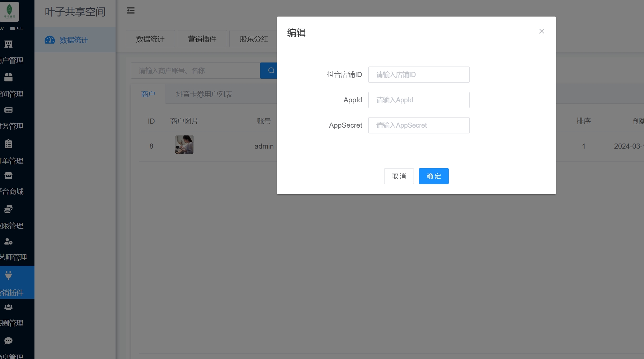This screenshot has width=644, height=359.
Task: Close the 编辑 dialog with X
Action: pos(541,31)
